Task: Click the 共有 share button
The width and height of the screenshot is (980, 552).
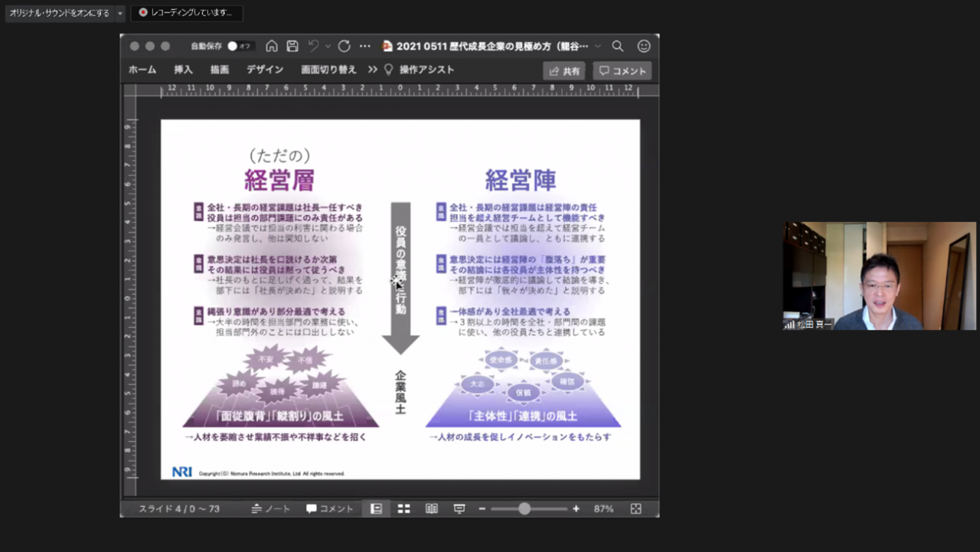Action: pos(564,71)
